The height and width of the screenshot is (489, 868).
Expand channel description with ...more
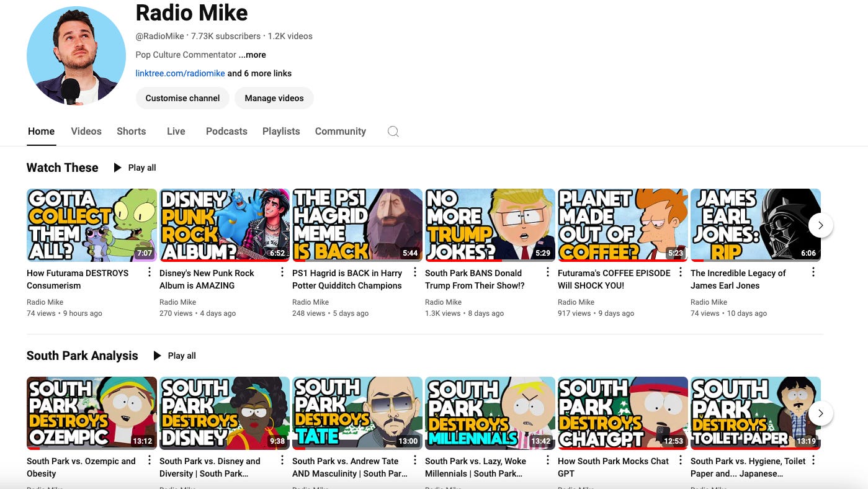point(253,55)
